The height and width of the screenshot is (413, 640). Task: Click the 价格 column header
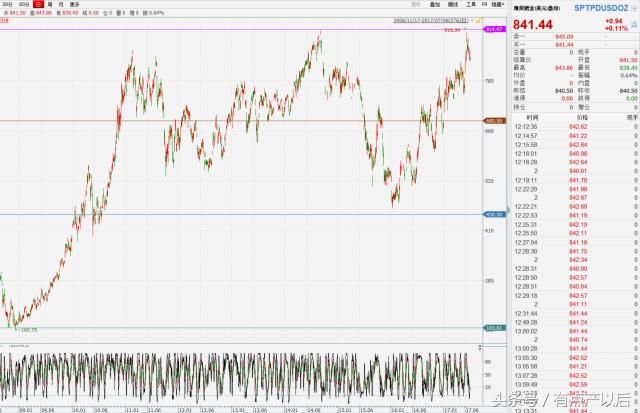coord(582,118)
